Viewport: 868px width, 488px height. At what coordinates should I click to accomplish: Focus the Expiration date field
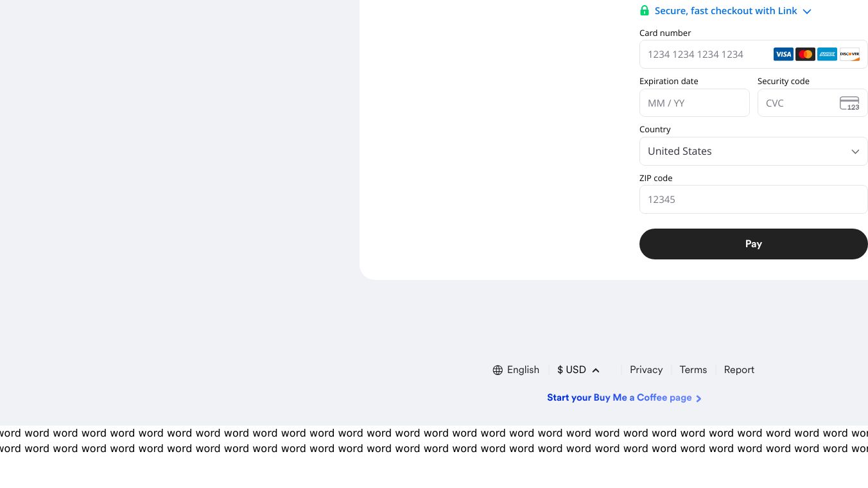tap(694, 103)
